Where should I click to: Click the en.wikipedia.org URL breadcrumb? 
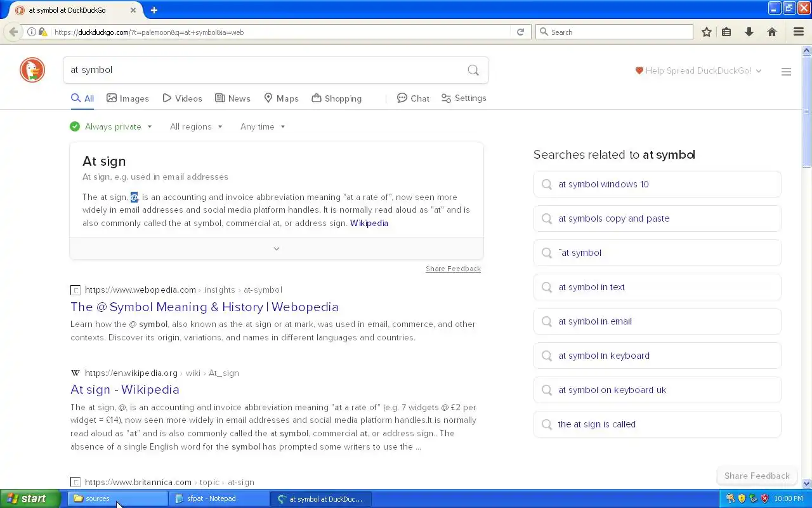click(162, 373)
